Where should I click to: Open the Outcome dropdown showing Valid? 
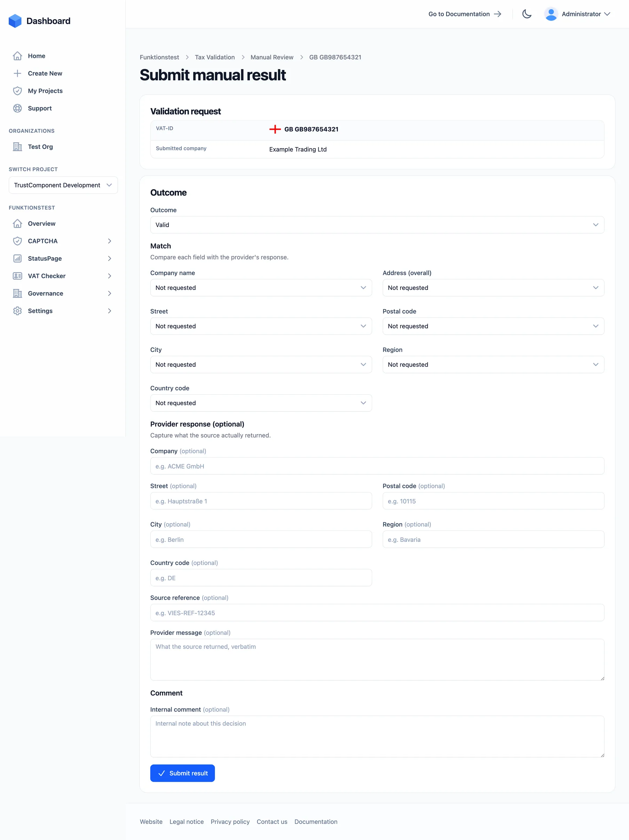point(377,225)
